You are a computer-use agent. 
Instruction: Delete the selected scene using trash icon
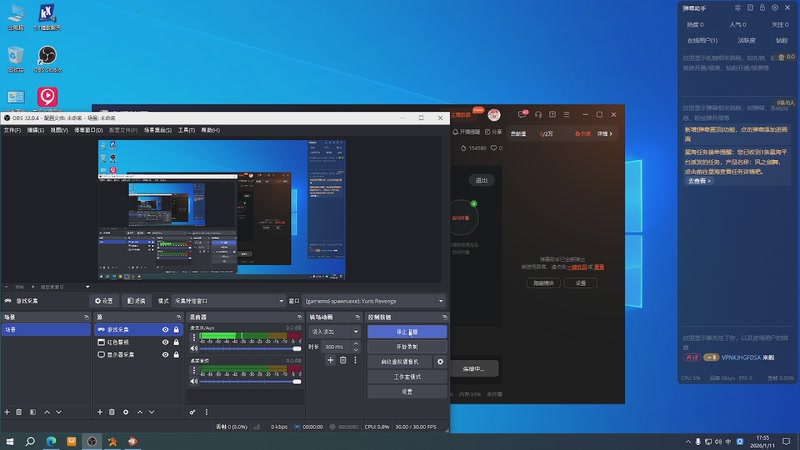click(19, 412)
